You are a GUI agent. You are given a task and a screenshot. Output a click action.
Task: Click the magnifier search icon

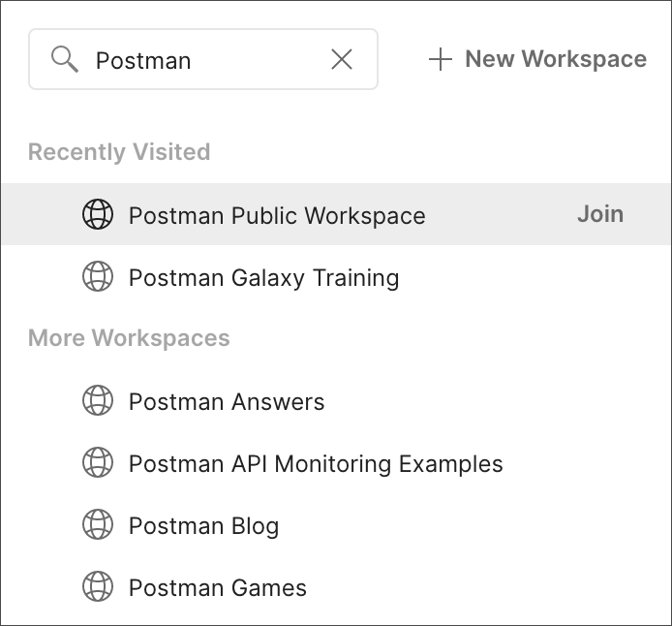65,59
